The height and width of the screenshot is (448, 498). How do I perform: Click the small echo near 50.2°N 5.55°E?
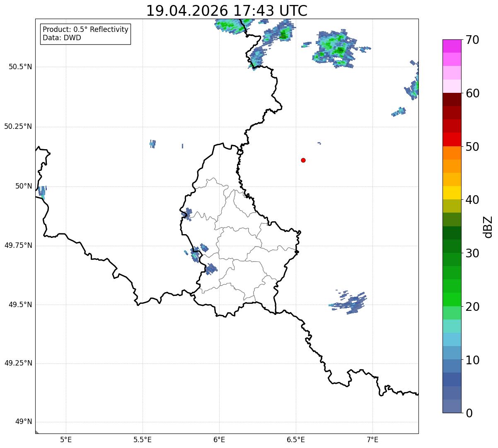point(152,144)
